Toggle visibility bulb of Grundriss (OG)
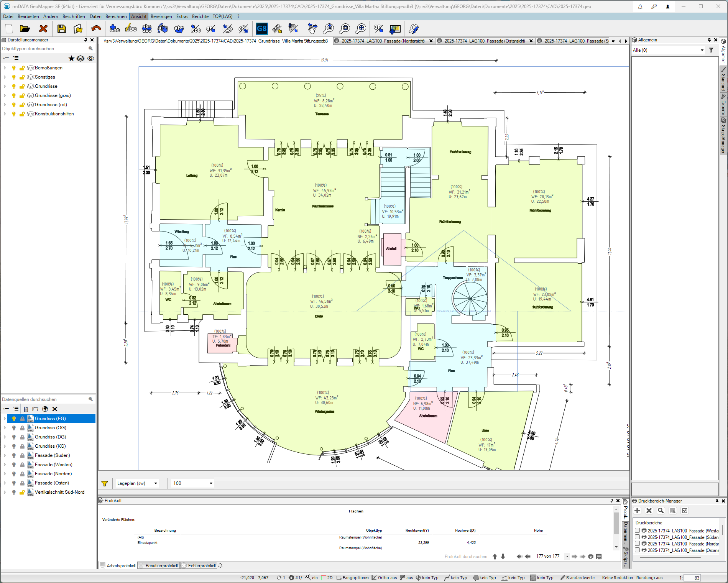The image size is (728, 583). pos(14,428)
